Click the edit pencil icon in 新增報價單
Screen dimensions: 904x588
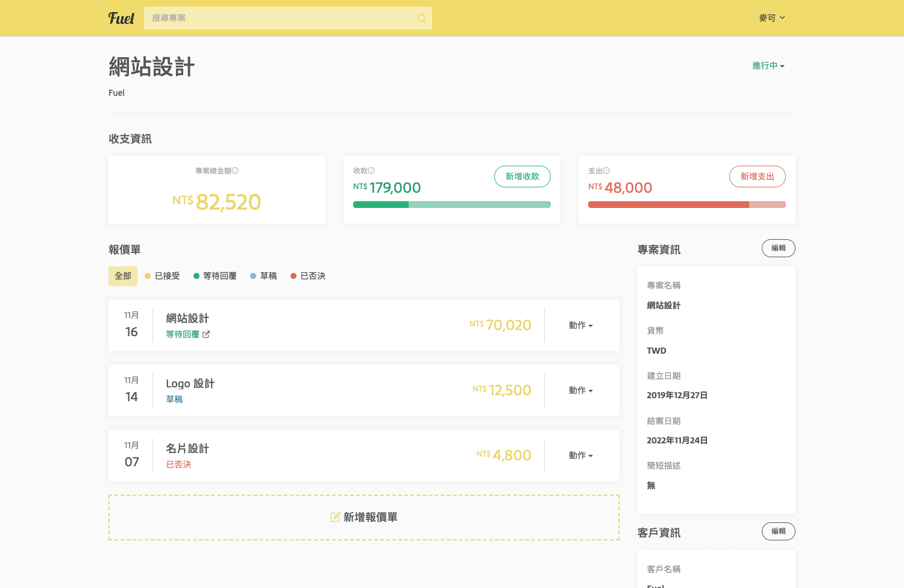click(x=336, y=517)
